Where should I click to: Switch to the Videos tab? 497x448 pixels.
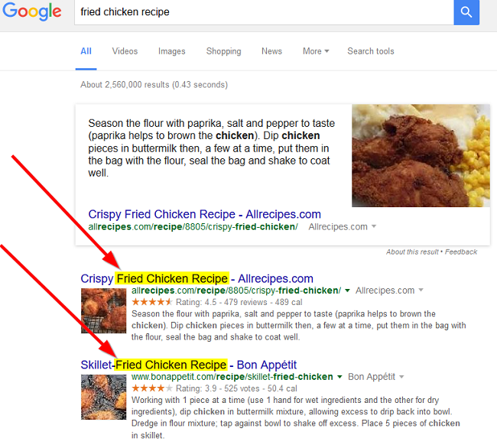point(125,51)
